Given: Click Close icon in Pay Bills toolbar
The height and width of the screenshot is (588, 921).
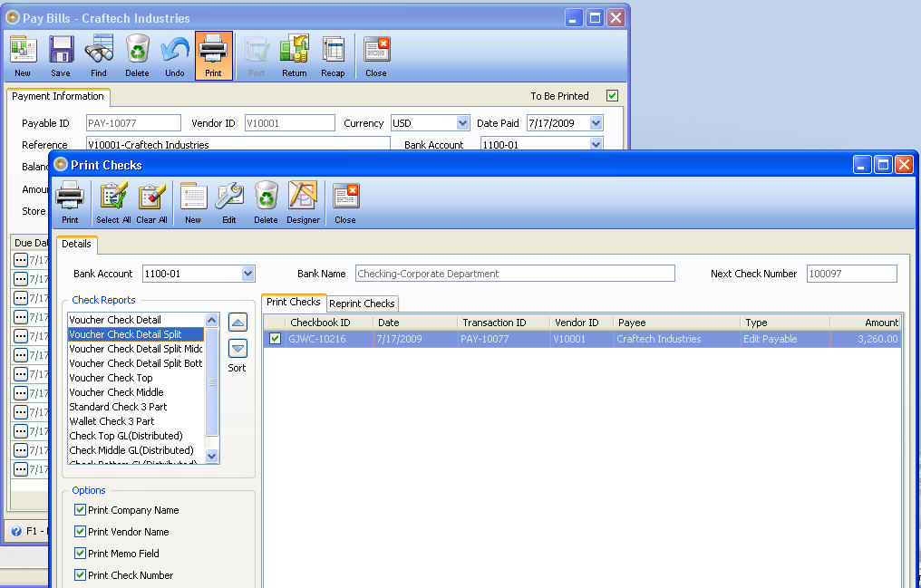Looking at the screenshot, I should click(x=376, y=56).
